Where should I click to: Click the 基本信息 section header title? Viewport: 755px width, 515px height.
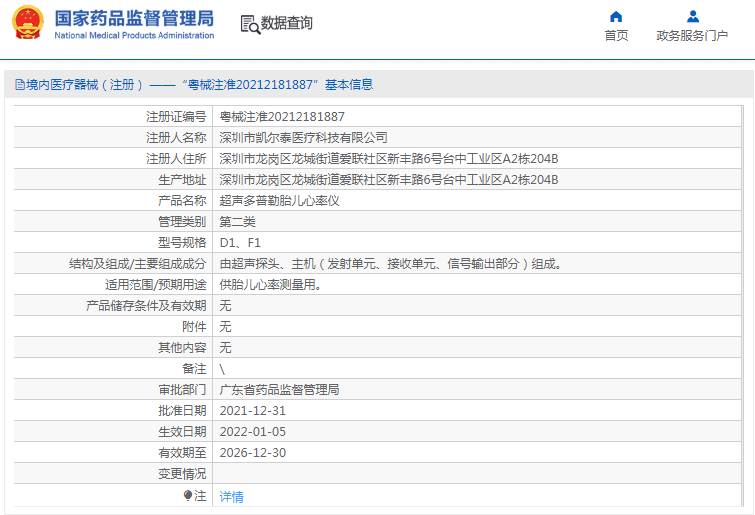click(349, 85)
